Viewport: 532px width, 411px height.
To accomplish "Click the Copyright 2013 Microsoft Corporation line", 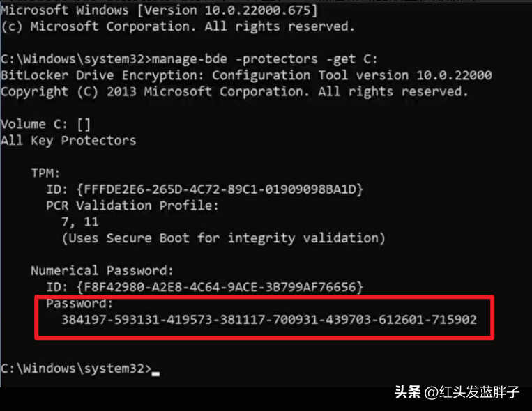I will 234,91.
